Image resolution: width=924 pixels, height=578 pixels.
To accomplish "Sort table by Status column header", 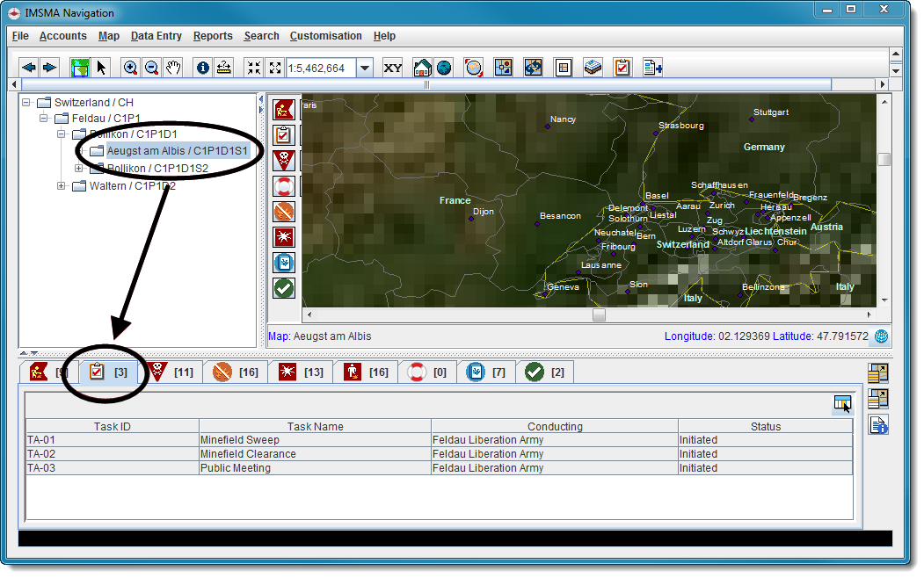I will [x=764, y=426].
